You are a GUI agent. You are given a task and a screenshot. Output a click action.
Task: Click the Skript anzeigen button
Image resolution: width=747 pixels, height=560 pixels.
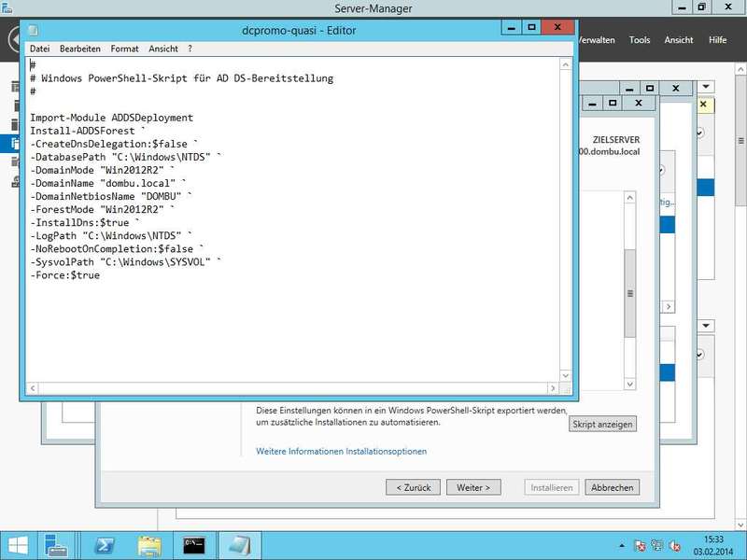tap(602, 425)
